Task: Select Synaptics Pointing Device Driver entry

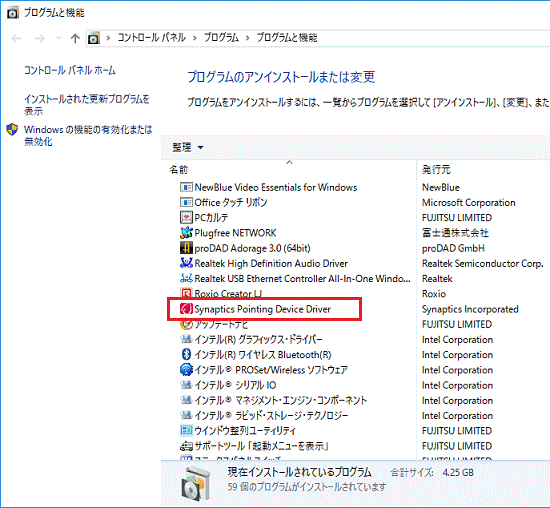Action: click(x=262, y=309)
